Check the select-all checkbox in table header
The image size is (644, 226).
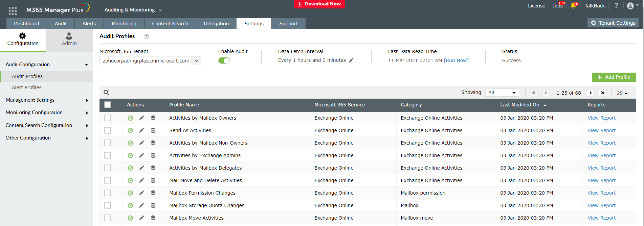click(108, 105)
